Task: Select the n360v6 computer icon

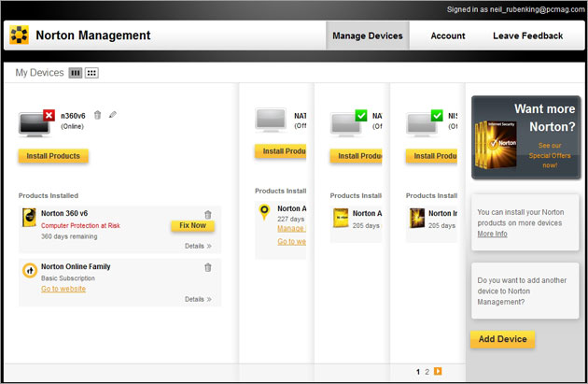Action: point(35,124)
